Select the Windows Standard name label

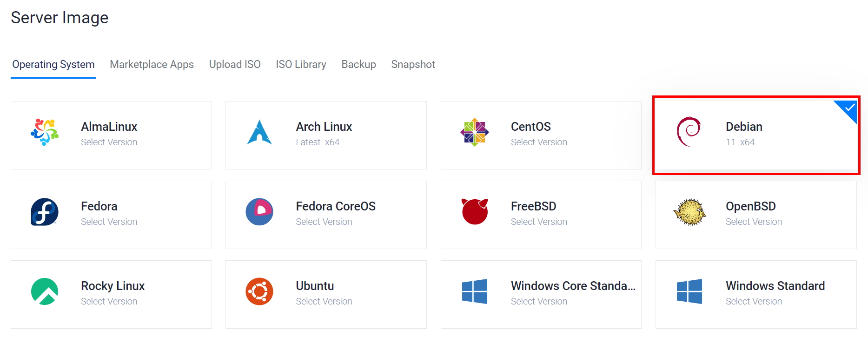coord(775,286)
